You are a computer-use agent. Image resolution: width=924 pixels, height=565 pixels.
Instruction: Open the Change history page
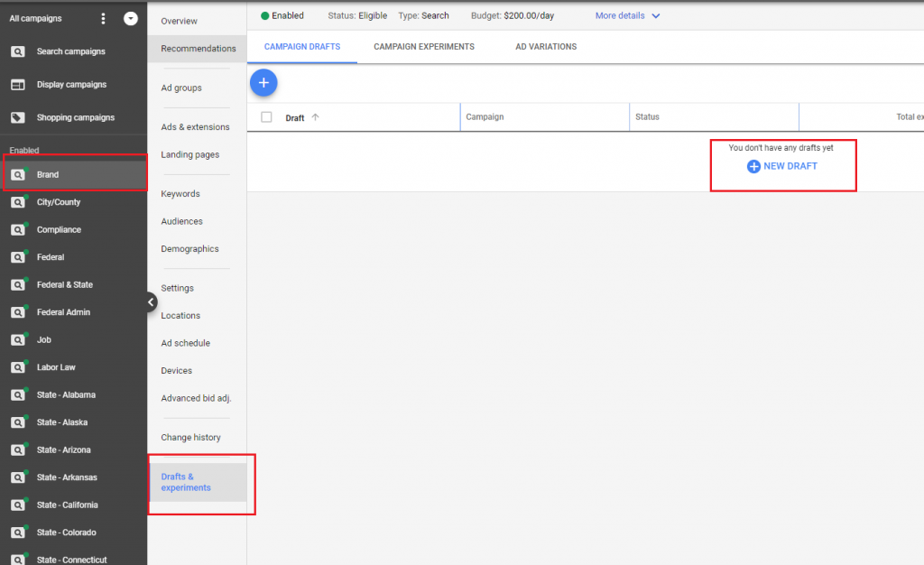(191, 438)
